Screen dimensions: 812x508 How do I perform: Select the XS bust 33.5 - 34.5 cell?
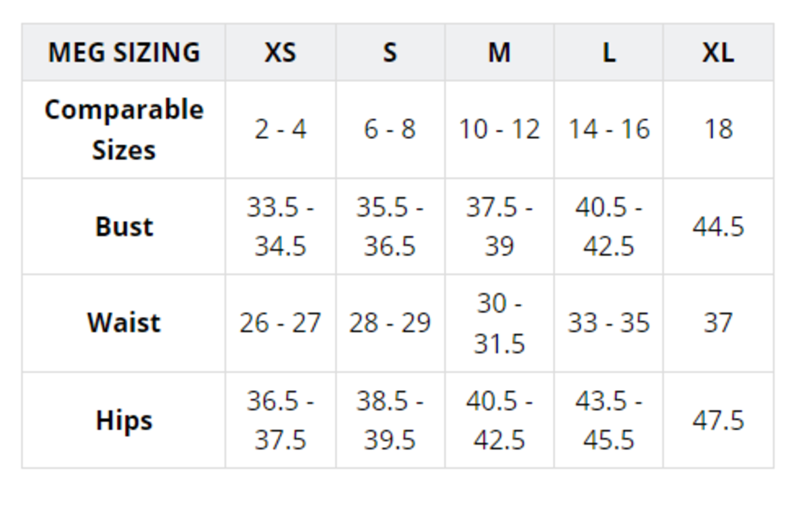click(x=280, y=226)
